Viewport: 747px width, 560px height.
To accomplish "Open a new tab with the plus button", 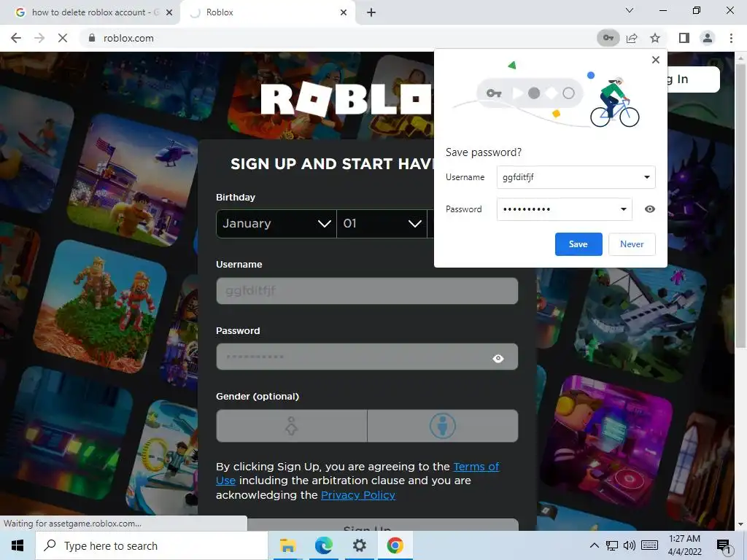I will (371, 12).
